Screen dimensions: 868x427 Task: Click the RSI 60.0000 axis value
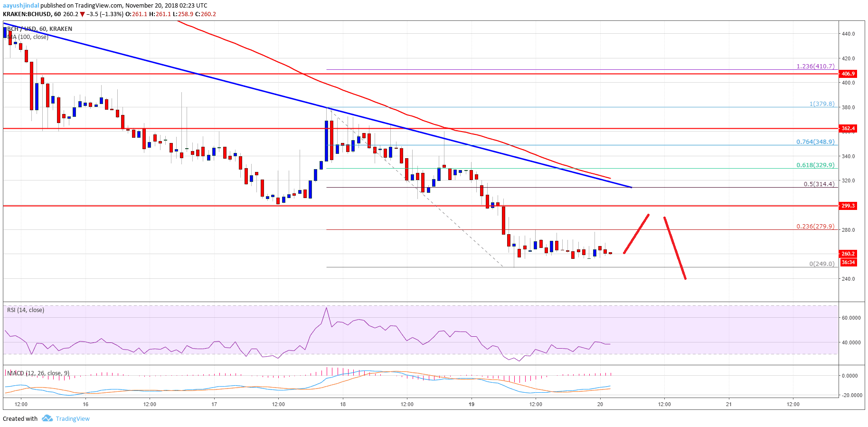(851, 318)
